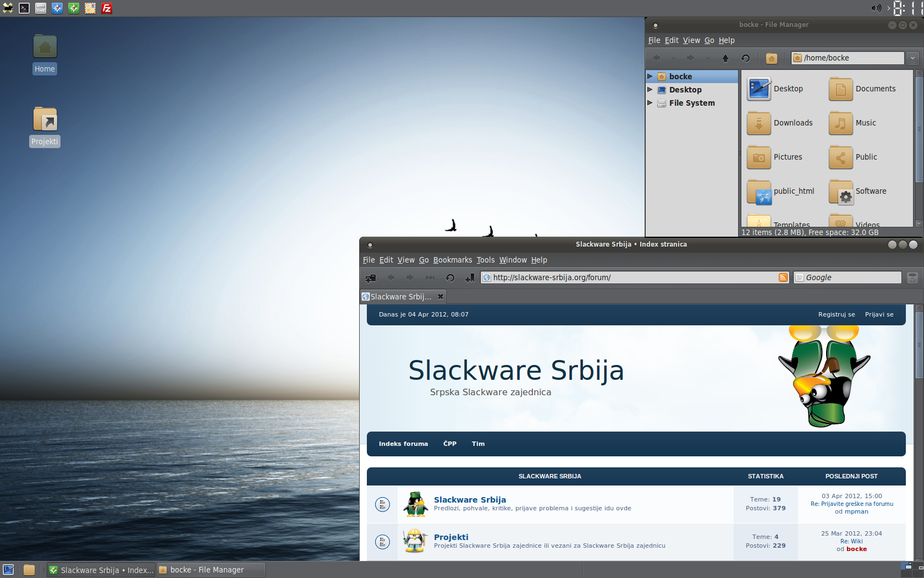Open the Projekti forum link
The height and width of the screenshot is (578, 924).
coord(451,537)
